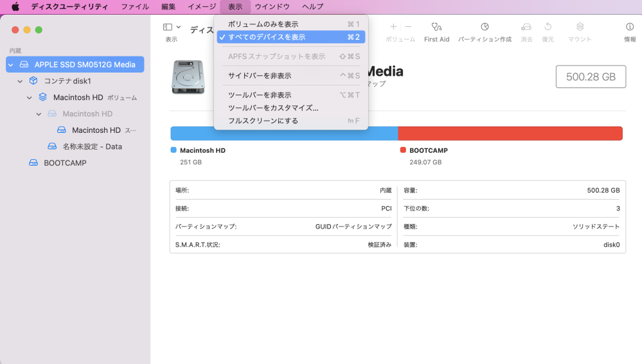This screenshot has width=642, height=364.
Task: Click the 249.07 GB size text
Action: (425, 162)
